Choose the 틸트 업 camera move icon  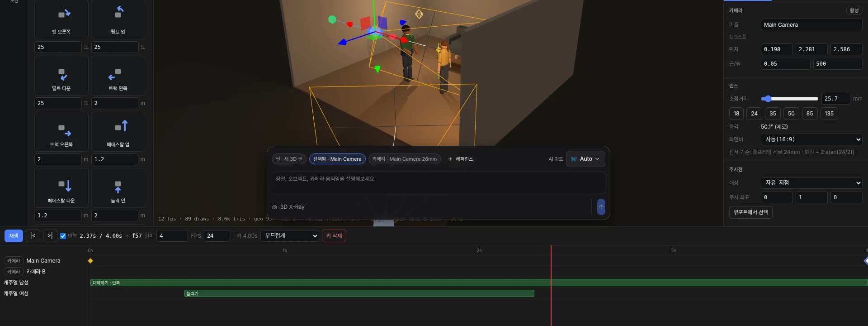pos(118,19)
